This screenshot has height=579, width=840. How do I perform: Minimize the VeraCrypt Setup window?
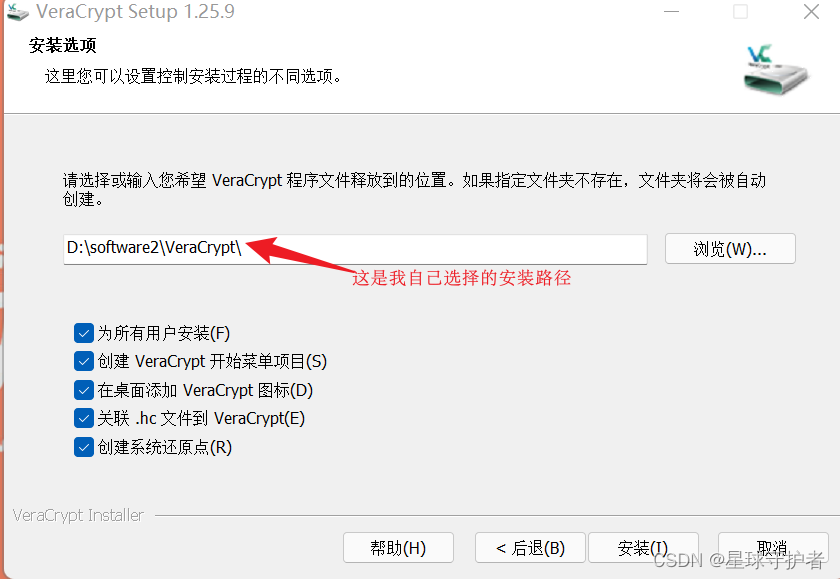[671, 11]
